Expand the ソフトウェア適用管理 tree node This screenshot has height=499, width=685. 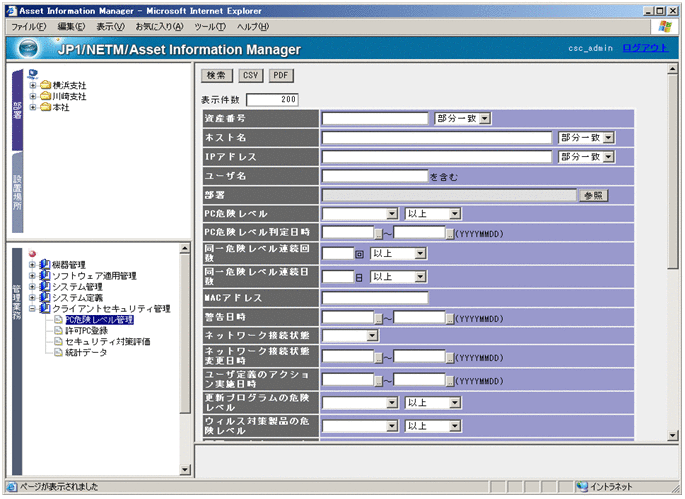click(33, 276)
